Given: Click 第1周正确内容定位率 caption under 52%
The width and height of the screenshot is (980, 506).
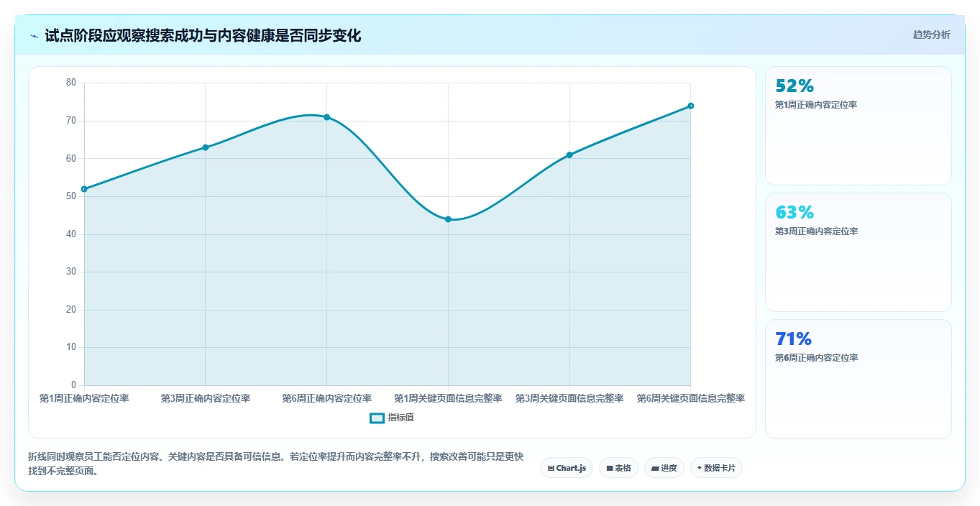Looking at the screenshot, I should (816, 105).
